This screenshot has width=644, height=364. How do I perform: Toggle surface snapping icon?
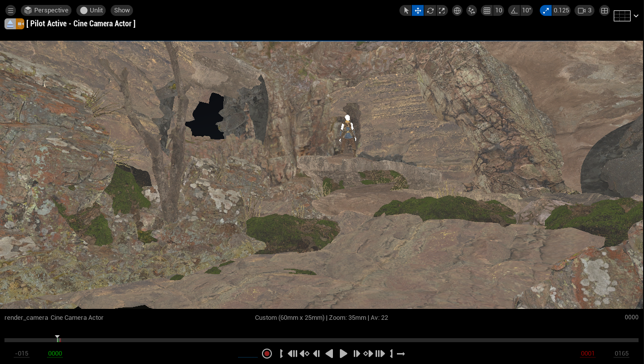tap(472, 10)
